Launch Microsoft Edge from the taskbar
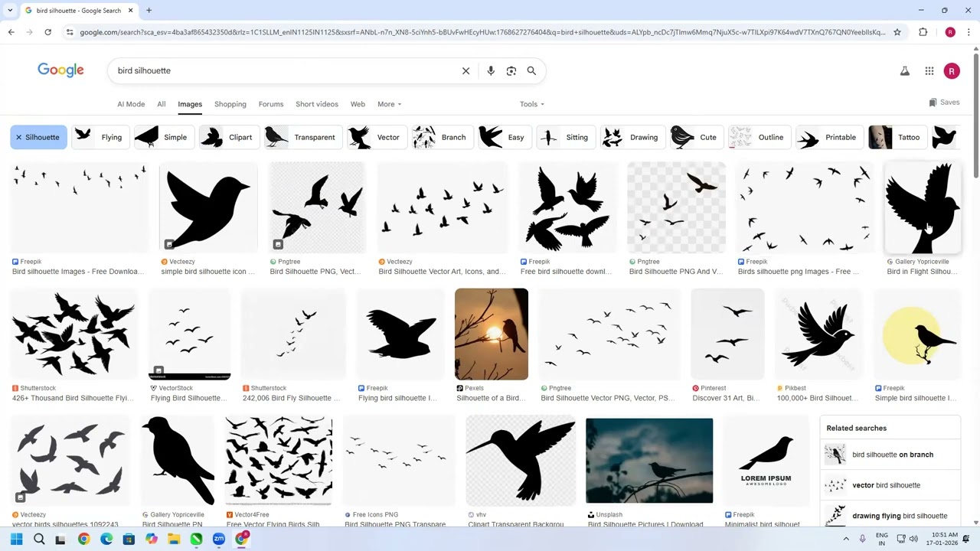 (106, 540)
